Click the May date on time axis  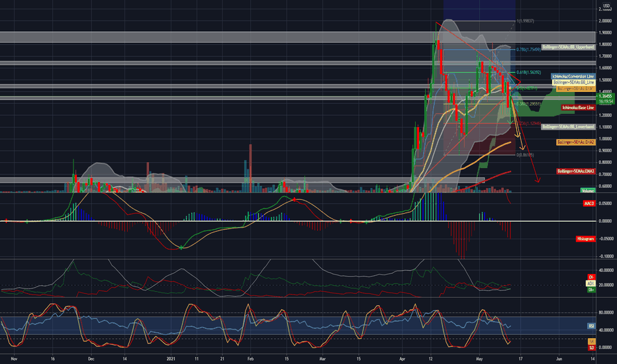point(479,359)
